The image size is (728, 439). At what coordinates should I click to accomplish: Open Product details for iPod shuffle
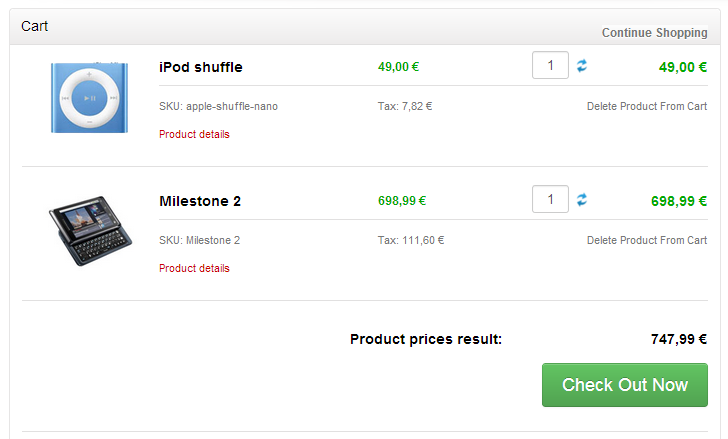click(194, 134)
